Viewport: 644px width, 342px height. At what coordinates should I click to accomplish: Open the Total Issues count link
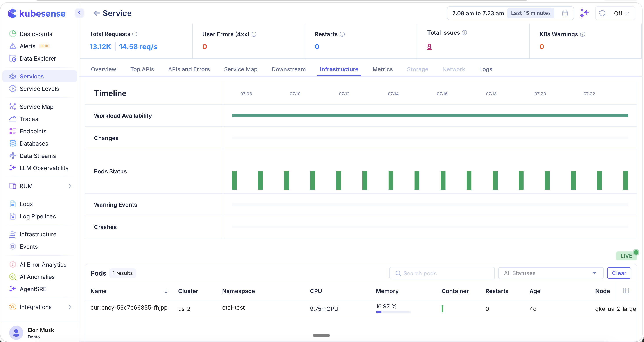[x=429, y=46]
